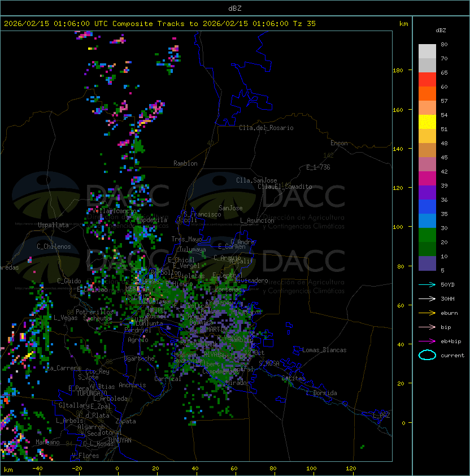Click the 'Lomas_Blancas' place label
The width and height of the screenshot is (470, 476).
[324, 350]
